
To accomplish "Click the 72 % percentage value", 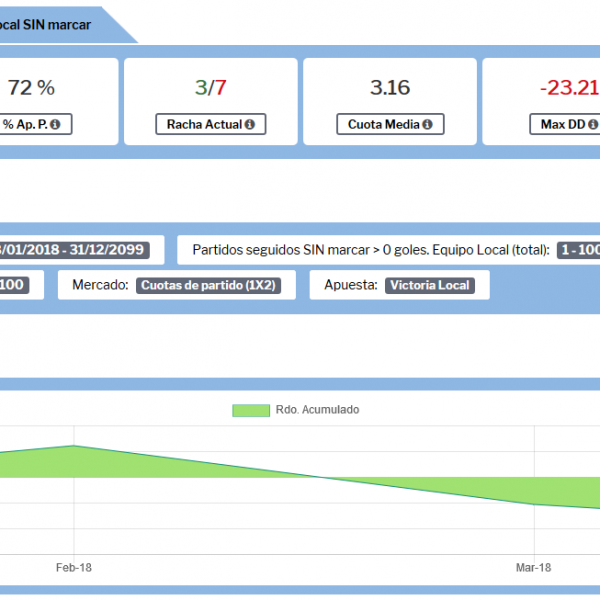I will tap(31, 87).
